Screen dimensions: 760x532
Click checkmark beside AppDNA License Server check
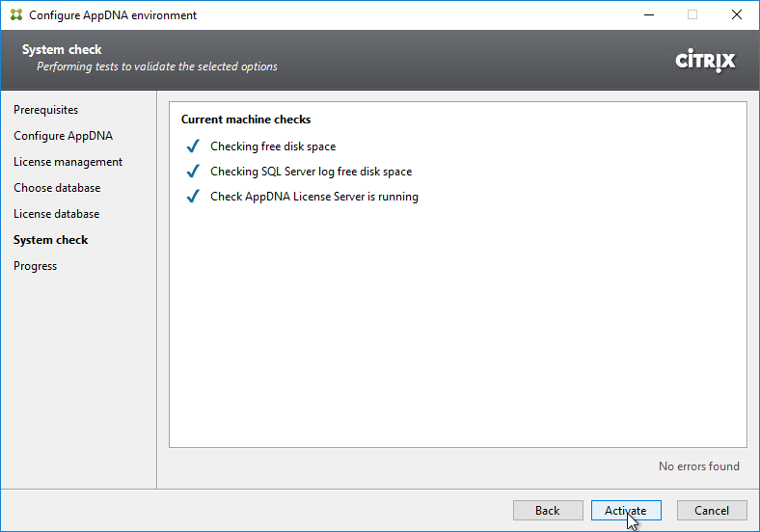coord(193,197)
